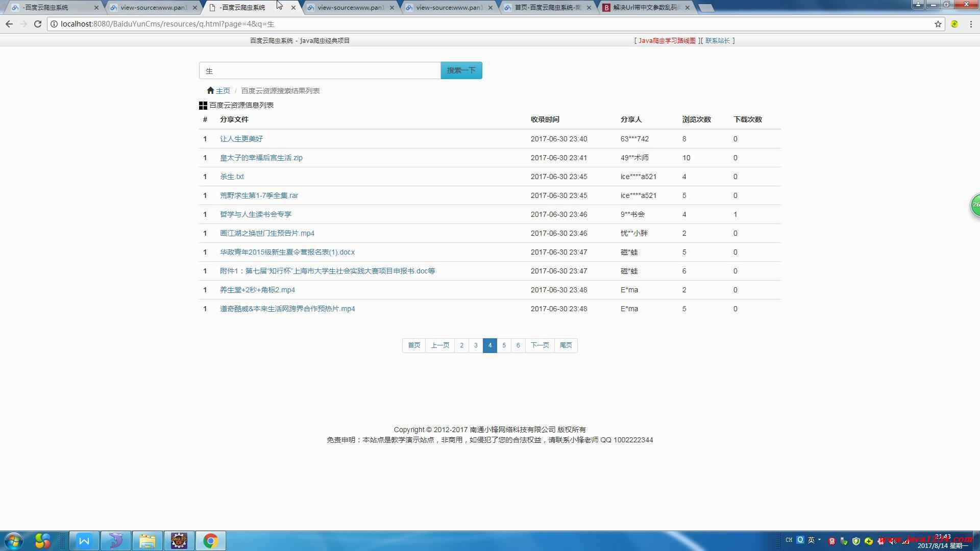Select page 6 in pagination

[518, 345]
